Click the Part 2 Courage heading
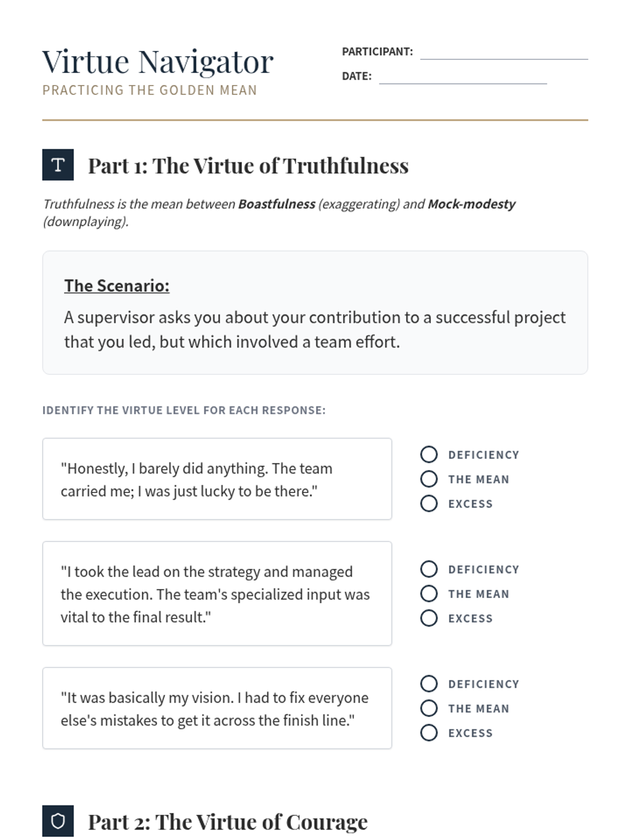This screenshot has height=840, width=630. [x=227, y=822]
